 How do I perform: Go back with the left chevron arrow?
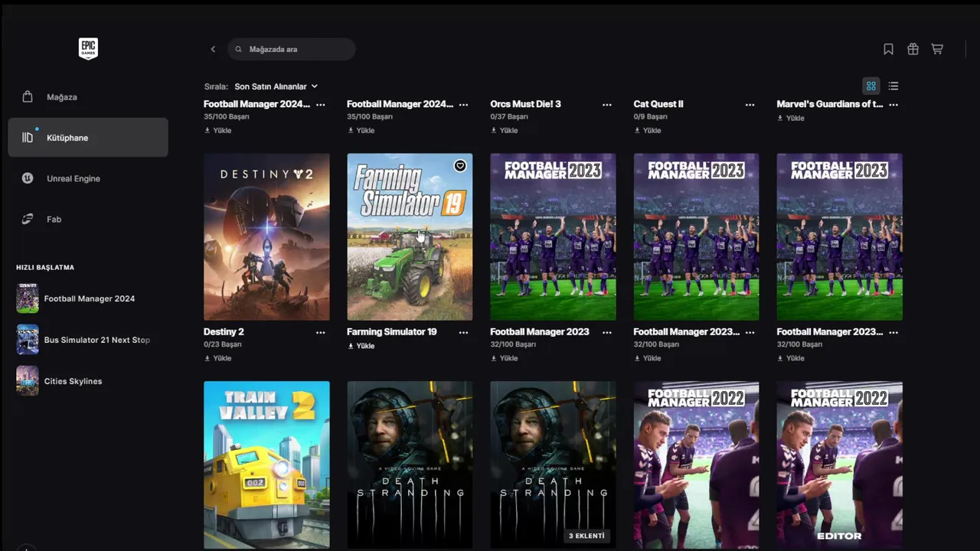(213, 49)
